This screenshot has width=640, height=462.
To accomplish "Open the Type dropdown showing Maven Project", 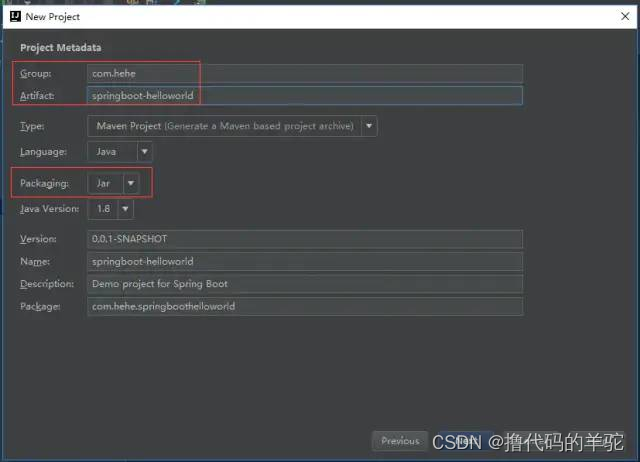I will 232,126.
